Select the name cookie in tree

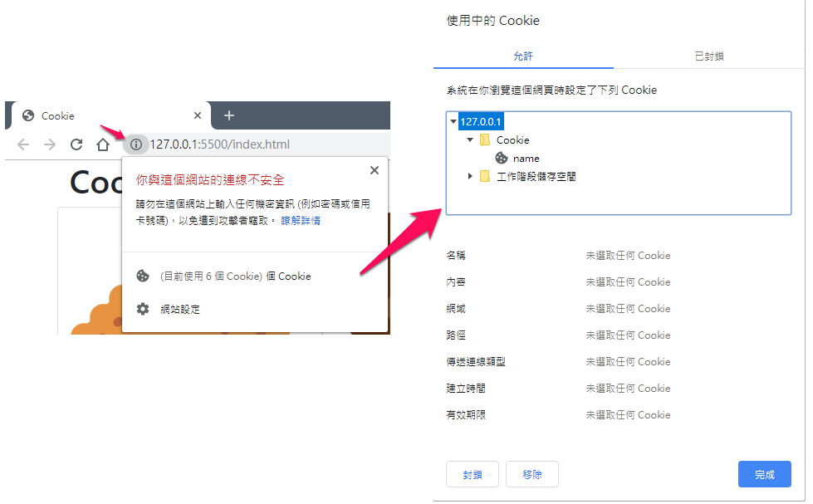pyautogui.click(x=526, y=158)
